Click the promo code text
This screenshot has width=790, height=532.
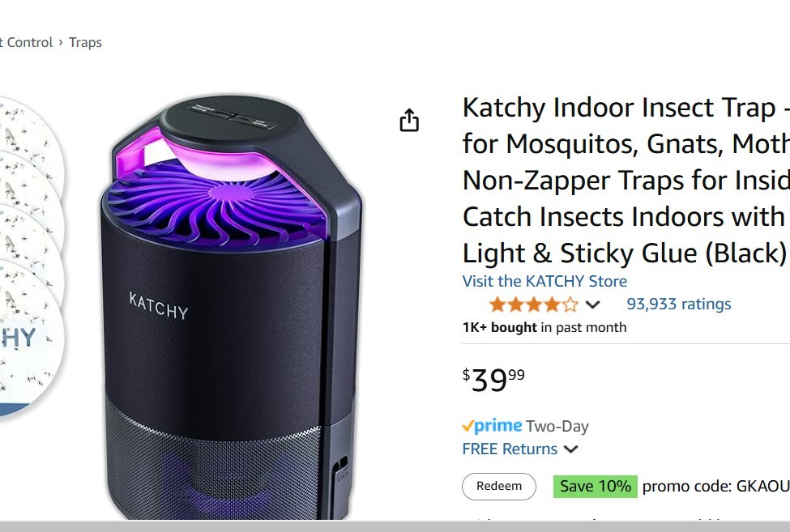point(716,486)
